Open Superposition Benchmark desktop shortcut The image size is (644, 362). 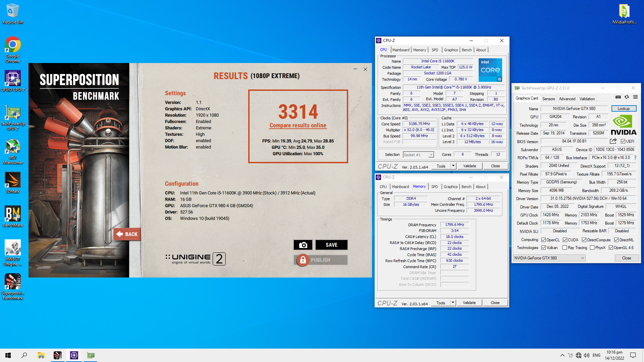[x=12, y=287]
